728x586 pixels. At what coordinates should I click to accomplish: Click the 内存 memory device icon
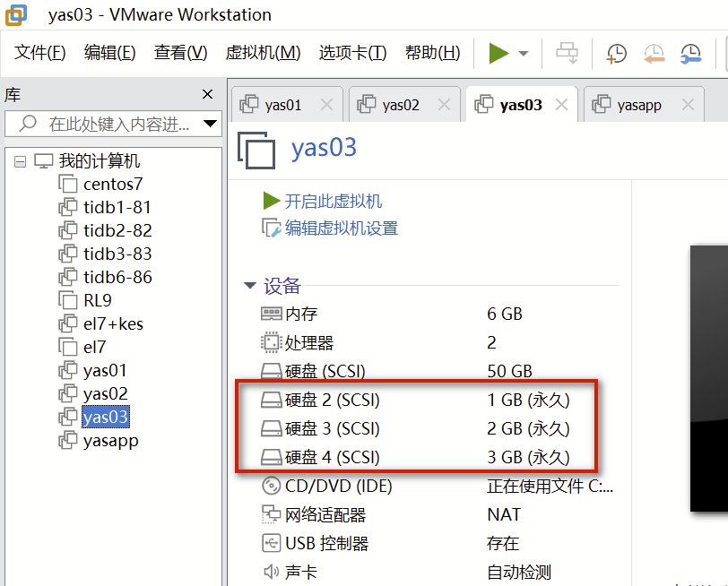(271, 314)
